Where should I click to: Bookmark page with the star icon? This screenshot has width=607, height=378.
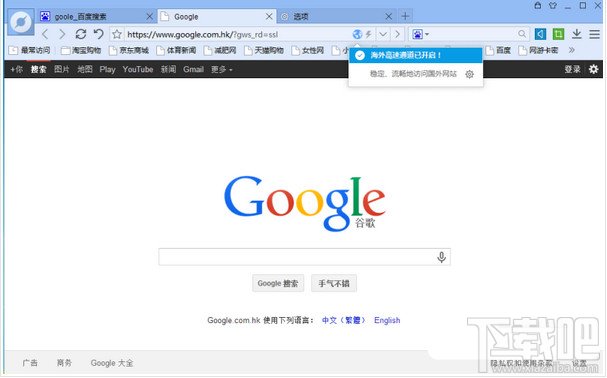tap(117, 34)
